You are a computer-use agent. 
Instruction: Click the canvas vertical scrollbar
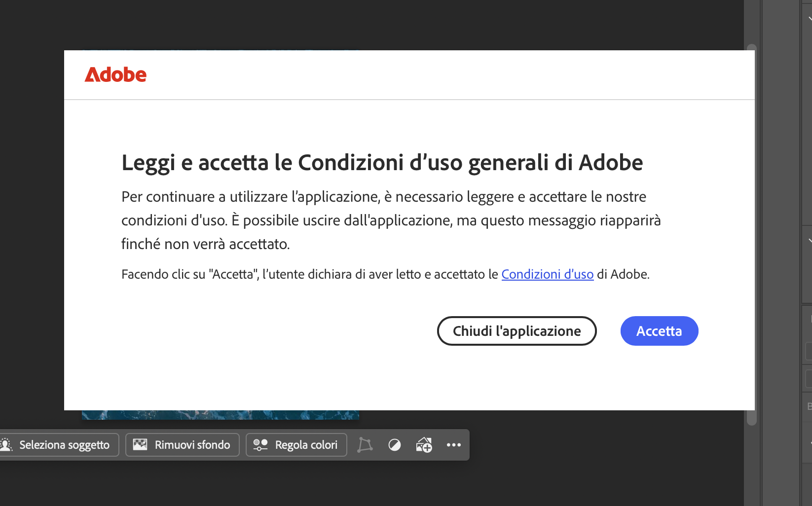pos(751,235)
